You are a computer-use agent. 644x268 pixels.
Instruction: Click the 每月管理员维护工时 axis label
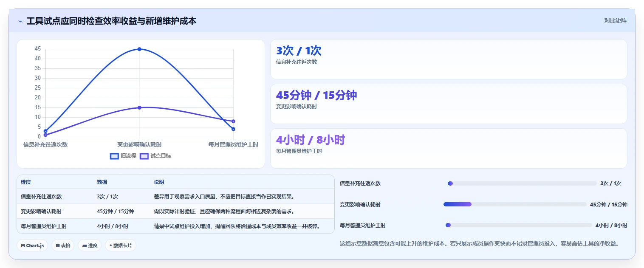point(233,144)
